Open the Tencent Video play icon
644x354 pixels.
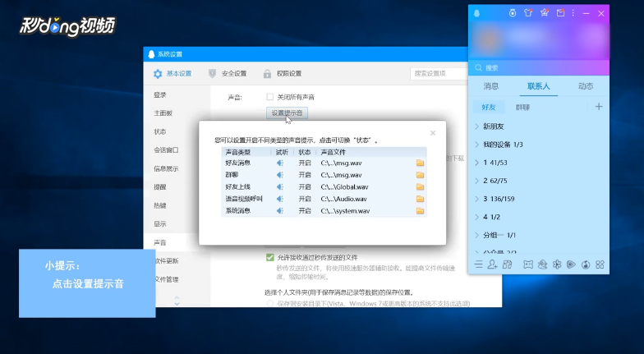click(x=571, y=264)
